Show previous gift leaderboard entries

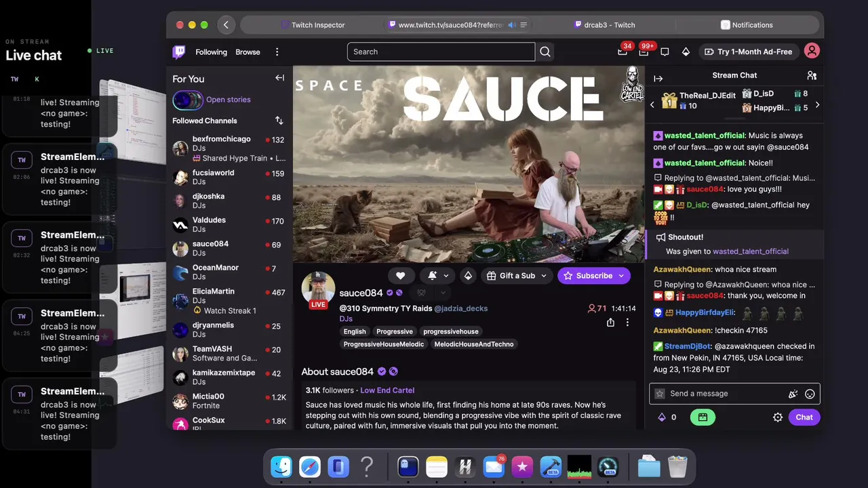click(x=652, y=105)
